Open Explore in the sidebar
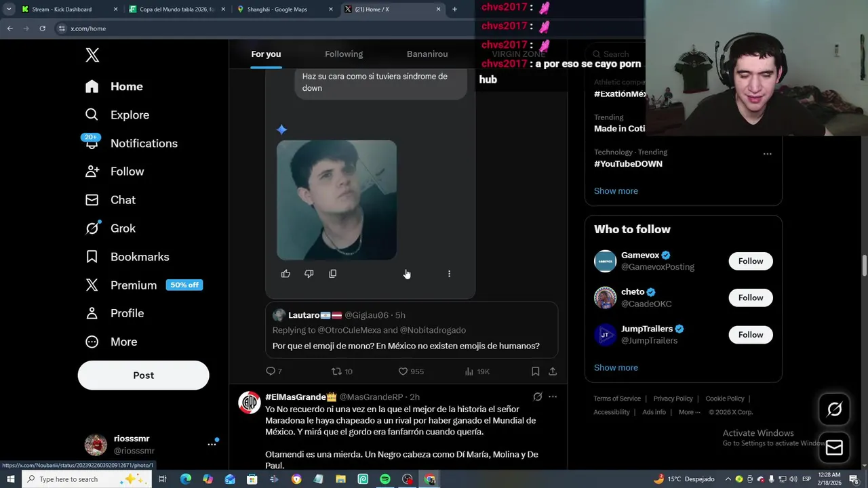The height and width of the screenshot is (488, 868). tap(117, 115)
